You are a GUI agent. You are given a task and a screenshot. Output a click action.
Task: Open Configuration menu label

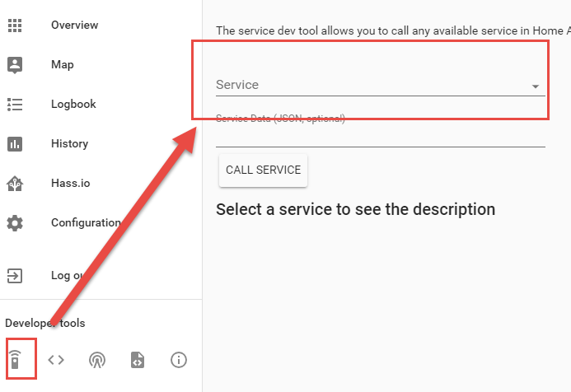click(86, 222)
